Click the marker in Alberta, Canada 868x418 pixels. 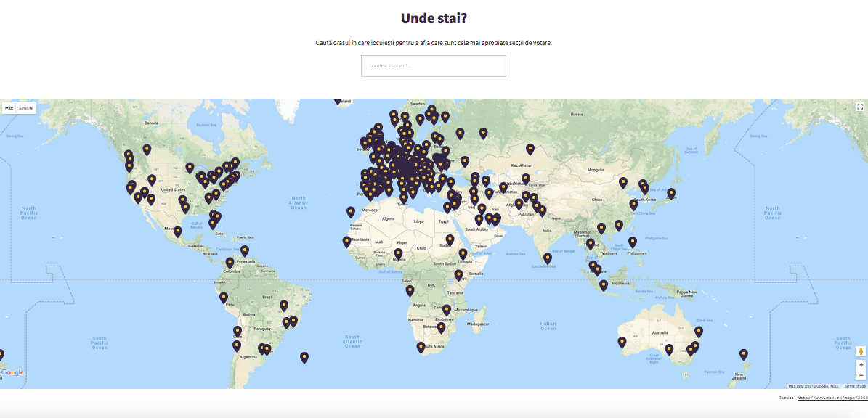147,149
